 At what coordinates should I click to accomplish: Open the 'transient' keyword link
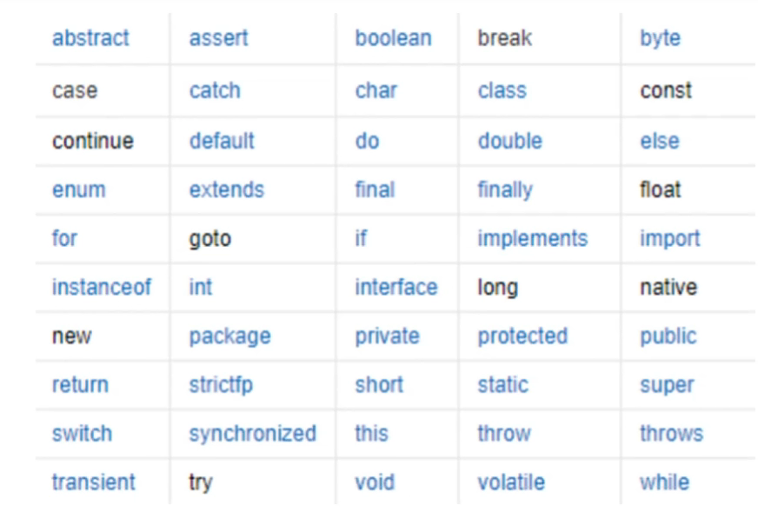click(x=93, y=482)
